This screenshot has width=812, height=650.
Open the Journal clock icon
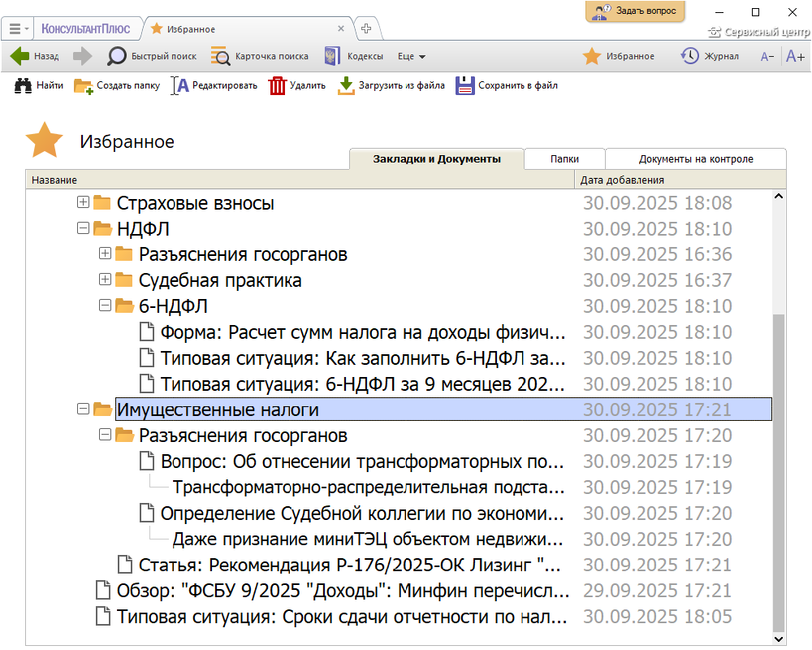689,56
